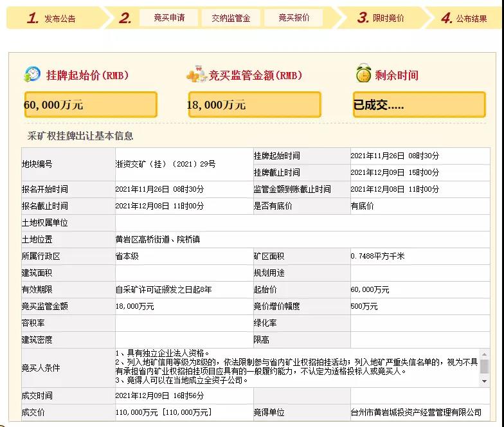The image size is (504, 427).
Task: Click the currency exchange icon beside 挂牌起始价
Action: tap(32, 75)
